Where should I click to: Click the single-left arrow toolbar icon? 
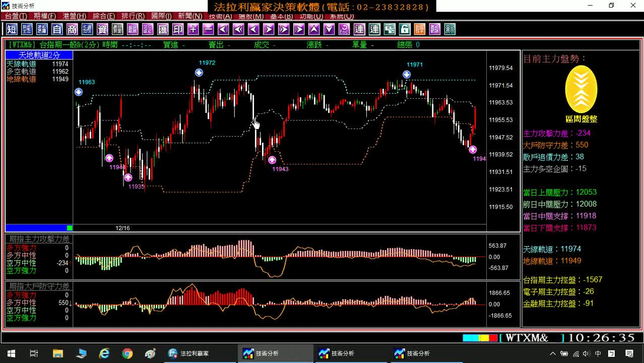click(x=253, y=29)
